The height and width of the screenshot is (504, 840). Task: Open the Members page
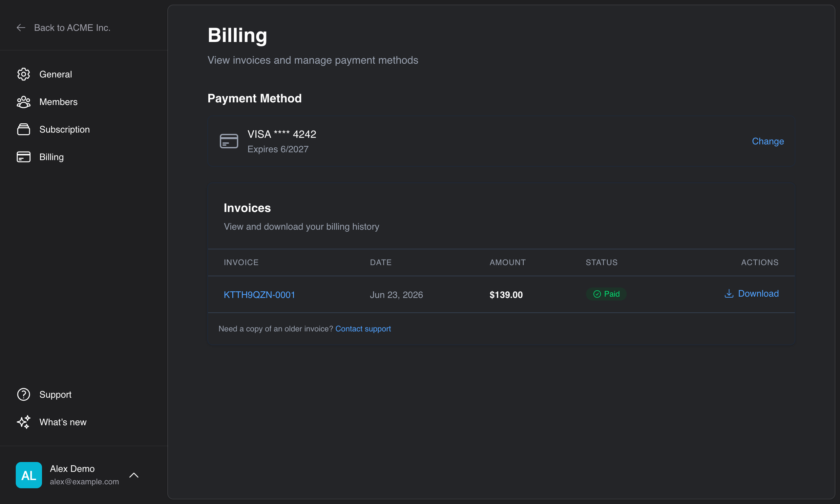point(58,102)
